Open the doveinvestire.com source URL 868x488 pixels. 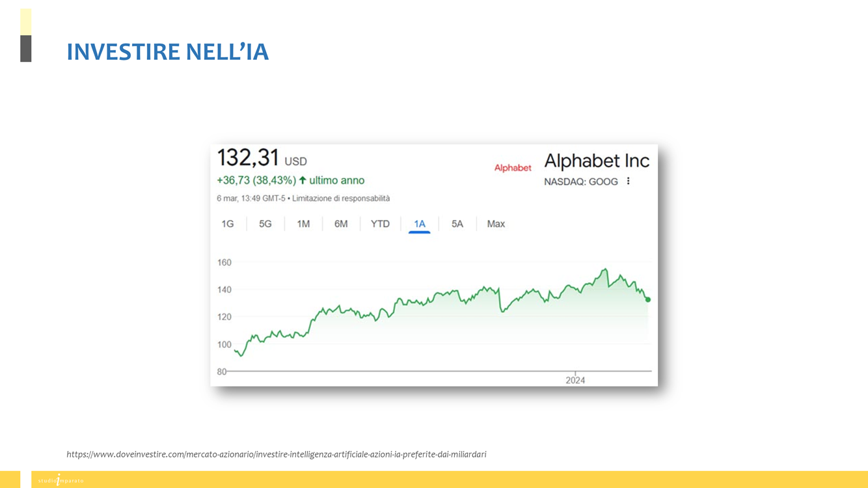click(277, 454)
